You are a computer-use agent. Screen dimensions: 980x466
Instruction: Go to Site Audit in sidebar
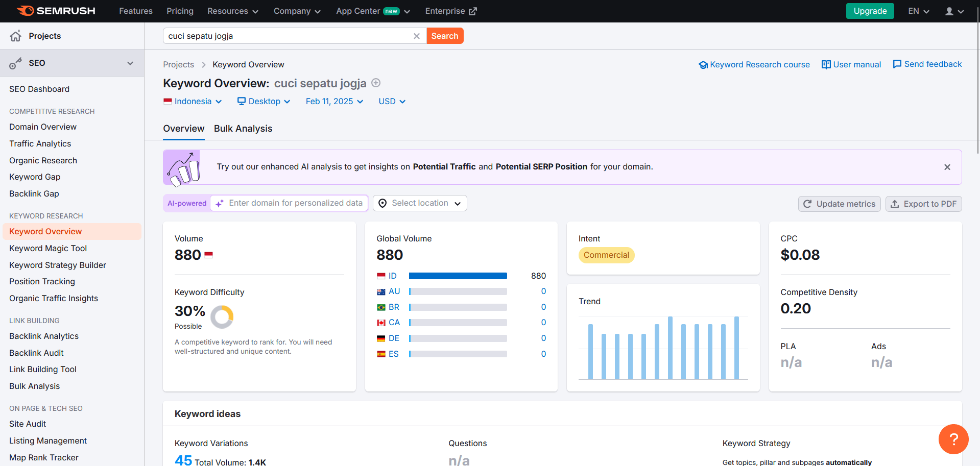tap(28, 424)
